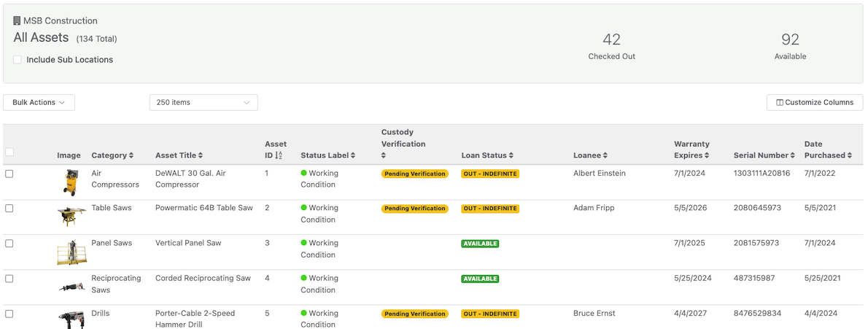
Task: Click warranty date 4/4/2027
Action: point(690,313)
